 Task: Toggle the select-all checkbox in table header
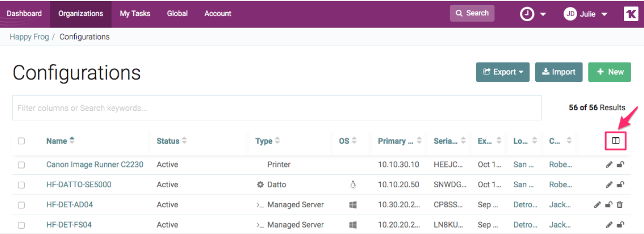21,141
